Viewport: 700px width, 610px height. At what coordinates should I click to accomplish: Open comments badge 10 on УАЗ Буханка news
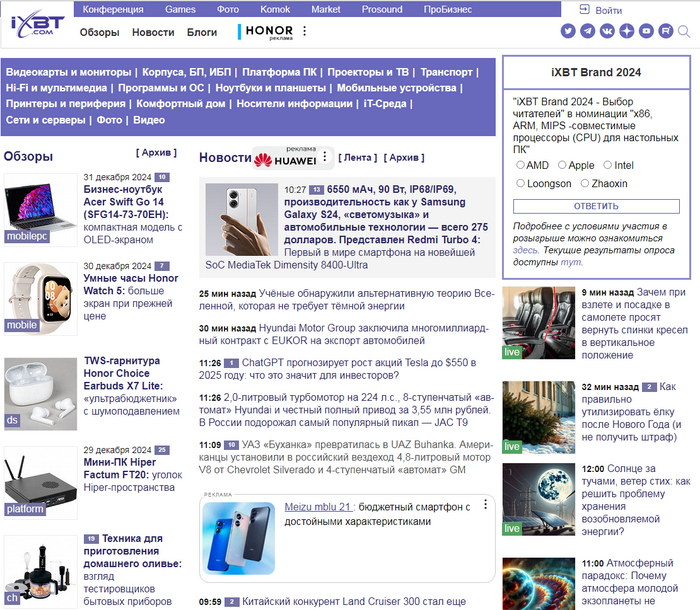[x=231, y=445]
